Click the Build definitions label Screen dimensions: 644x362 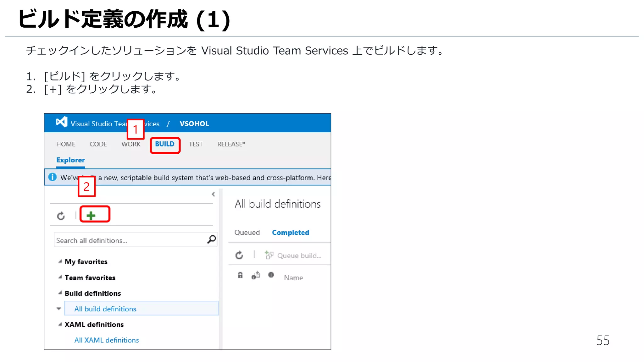(93, 293)
